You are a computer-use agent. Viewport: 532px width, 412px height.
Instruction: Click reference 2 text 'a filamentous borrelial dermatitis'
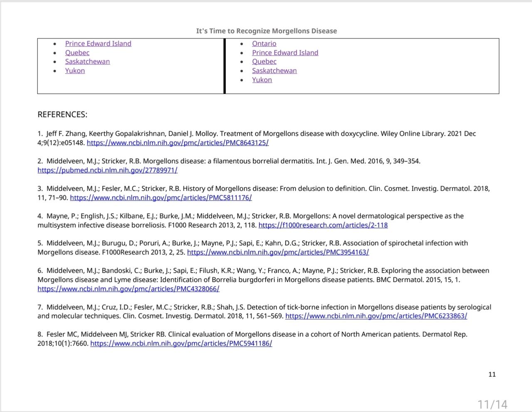coord(261,161)
